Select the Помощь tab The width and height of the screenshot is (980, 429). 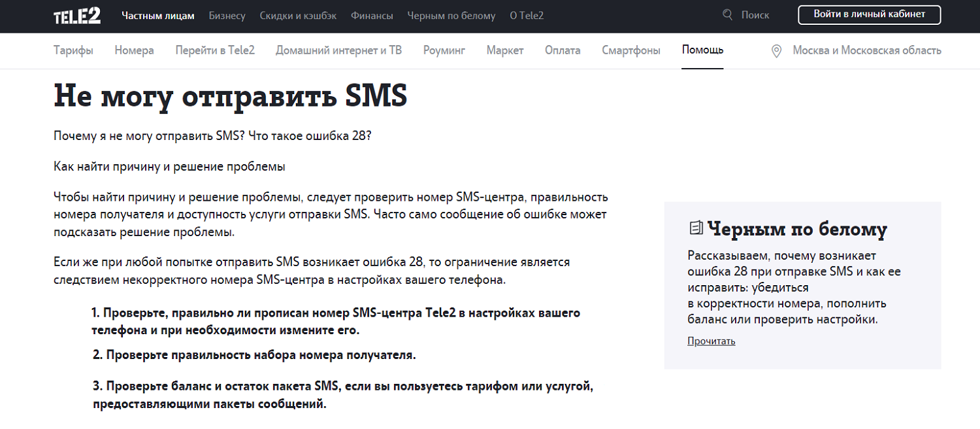[702, 50]
